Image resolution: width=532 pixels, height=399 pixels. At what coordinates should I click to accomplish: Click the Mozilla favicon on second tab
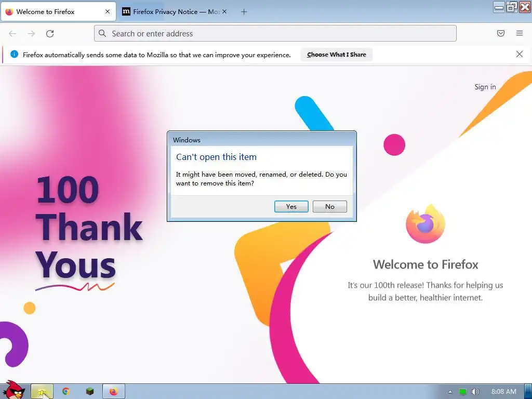[126, 11]
